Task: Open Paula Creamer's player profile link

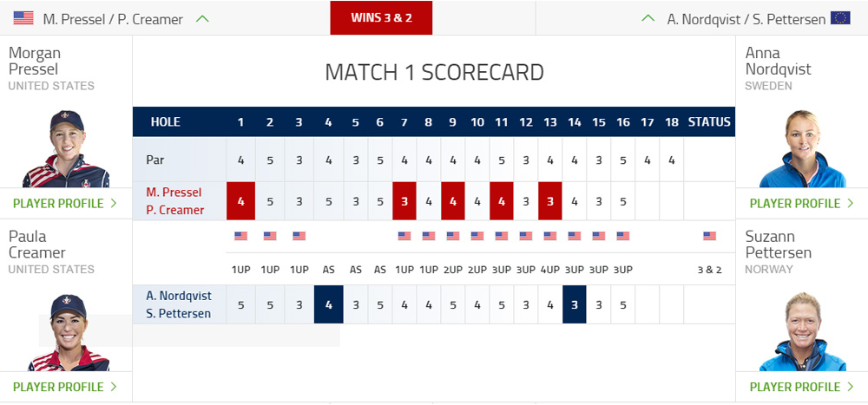Action: [65, 387]
